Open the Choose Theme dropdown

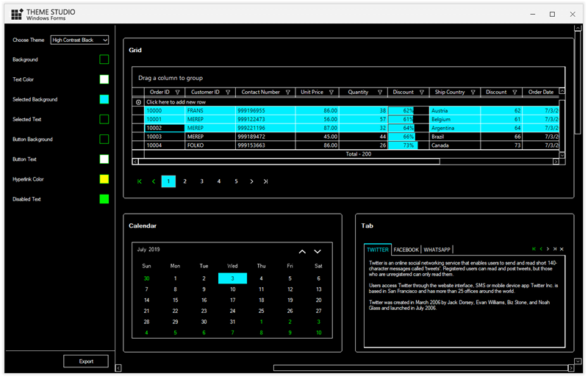pyautogui.click(x=79, y=40)
